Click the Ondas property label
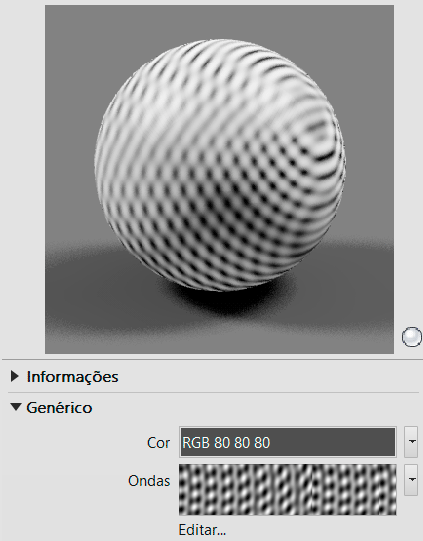Viewport: 423px width, 541px height. click(149, 481)
